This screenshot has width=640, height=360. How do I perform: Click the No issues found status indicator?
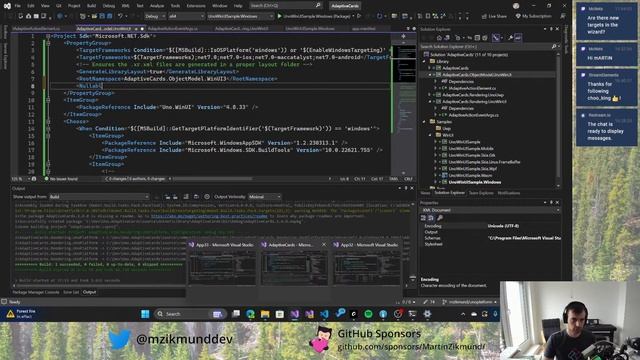[61, 179]
